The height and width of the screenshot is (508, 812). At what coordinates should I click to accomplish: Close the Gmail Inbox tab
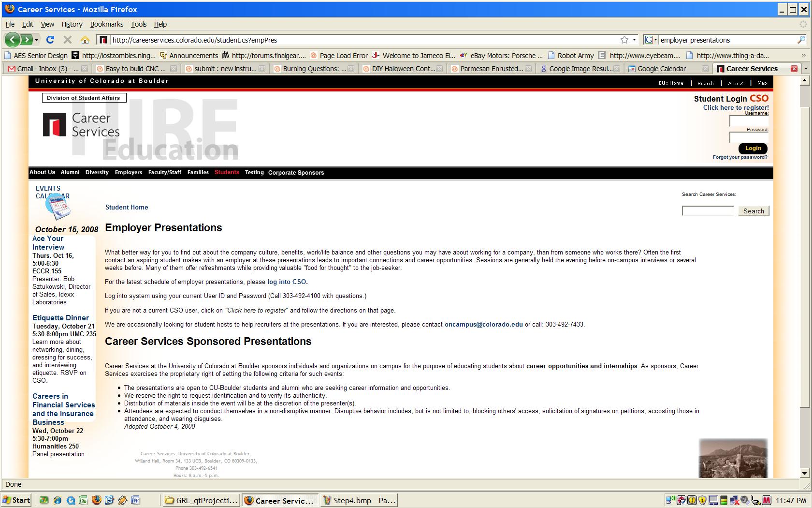[x=85, y=69]
